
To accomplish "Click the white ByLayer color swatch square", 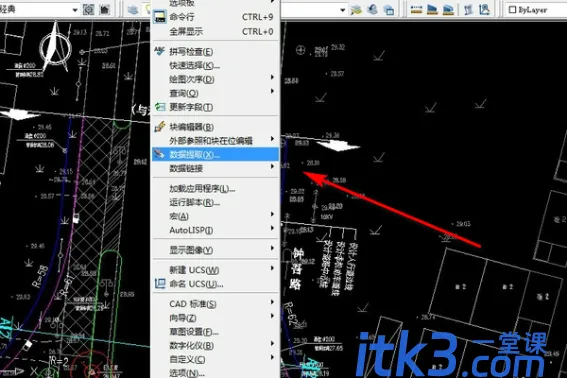I will (x=512, y=10).
